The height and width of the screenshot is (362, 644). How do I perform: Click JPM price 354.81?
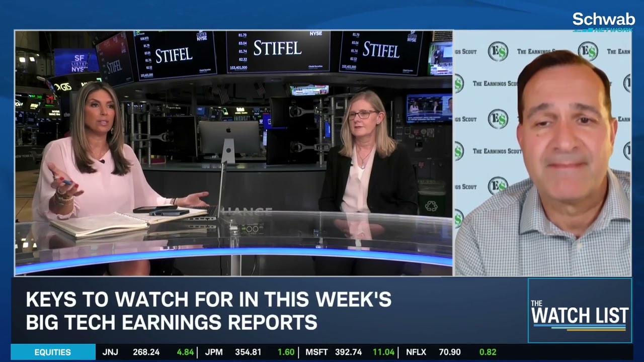248,352
